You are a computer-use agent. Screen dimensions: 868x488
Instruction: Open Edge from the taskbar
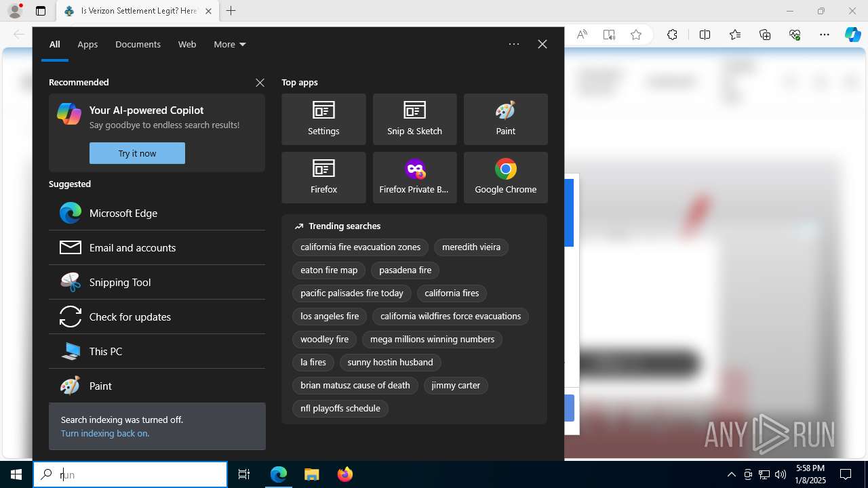point(279,474)
